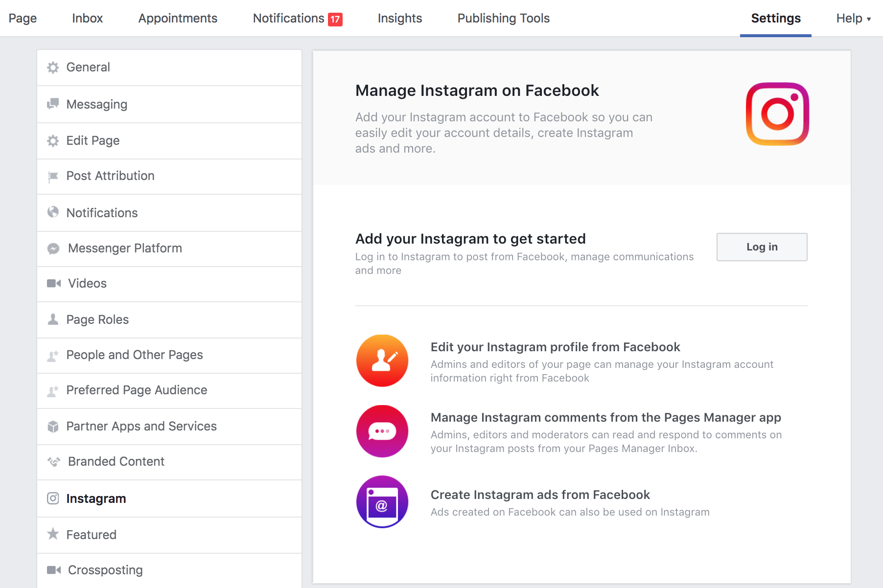
Task: Select Partner Apps and Services
Action: click(x=141, y=426)
